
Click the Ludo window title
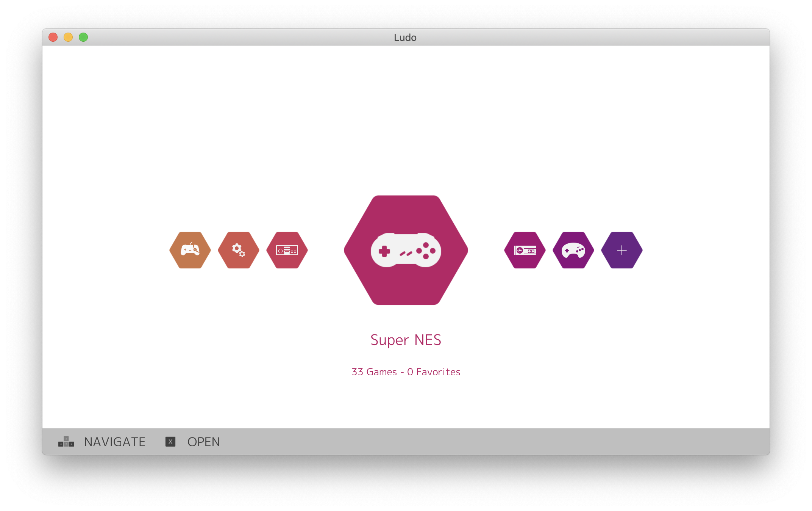[405, 38]
